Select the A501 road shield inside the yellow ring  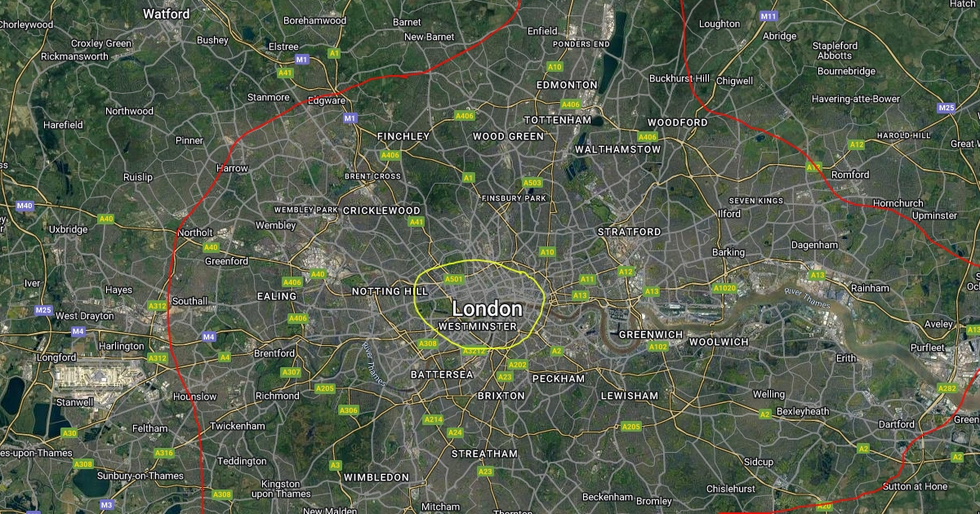point(454,279)
